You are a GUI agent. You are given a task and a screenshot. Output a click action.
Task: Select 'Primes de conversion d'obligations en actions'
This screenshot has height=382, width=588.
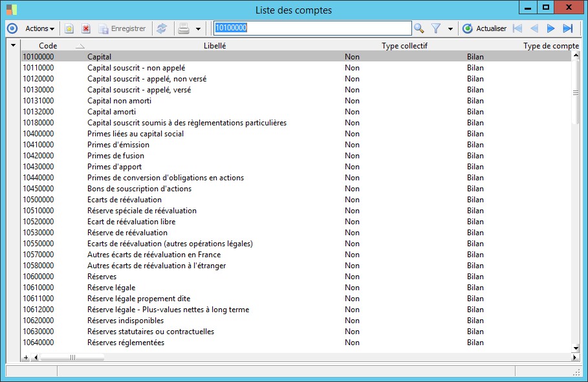[296, 178]
